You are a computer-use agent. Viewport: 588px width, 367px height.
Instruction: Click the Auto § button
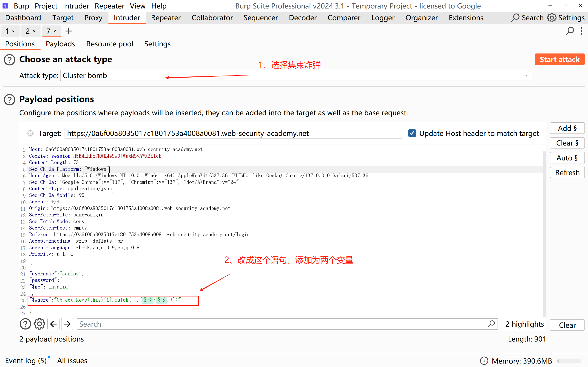tap(567, 158)
